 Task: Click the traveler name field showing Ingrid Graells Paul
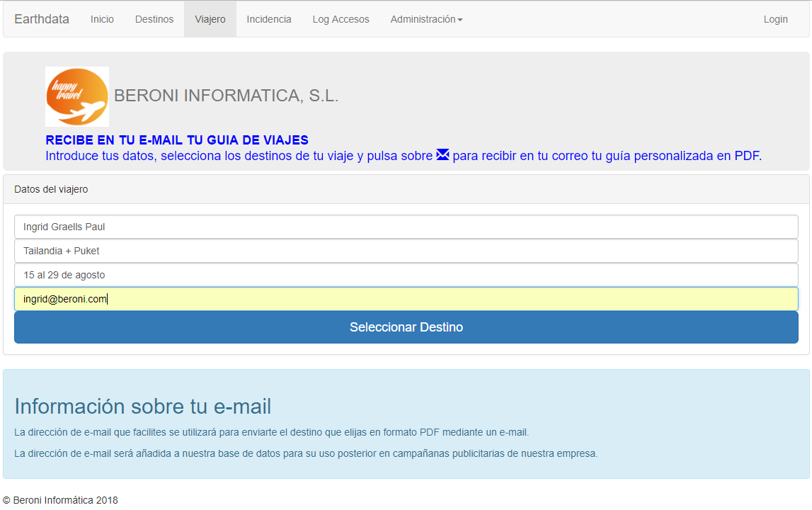[406, 227]
